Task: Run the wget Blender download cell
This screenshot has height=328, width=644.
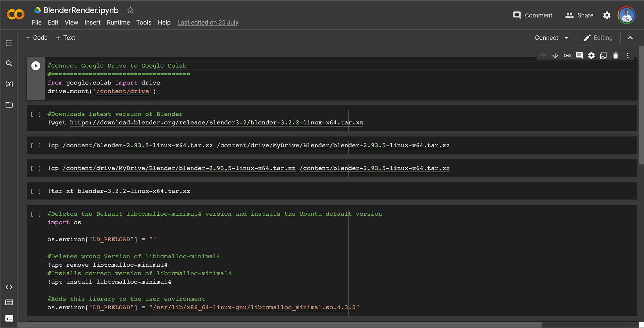Action: pyautogui.click(x=36, y=114)
